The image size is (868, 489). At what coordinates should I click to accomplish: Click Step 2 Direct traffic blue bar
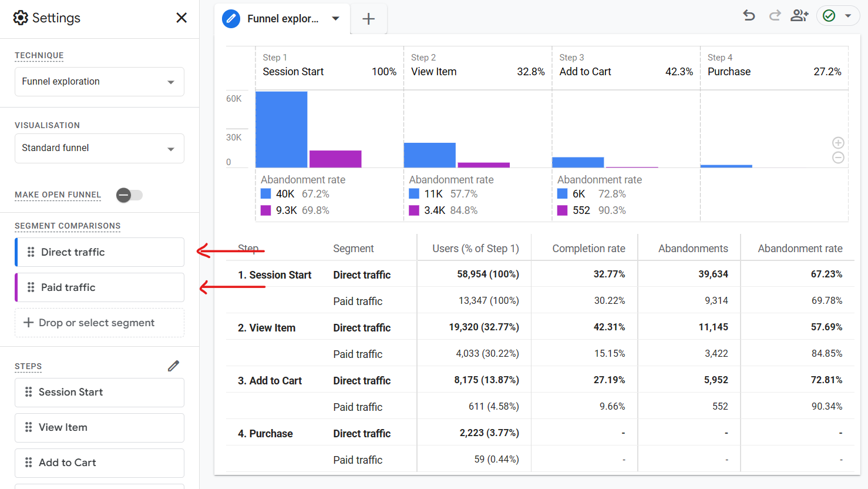tap(429, 155)
